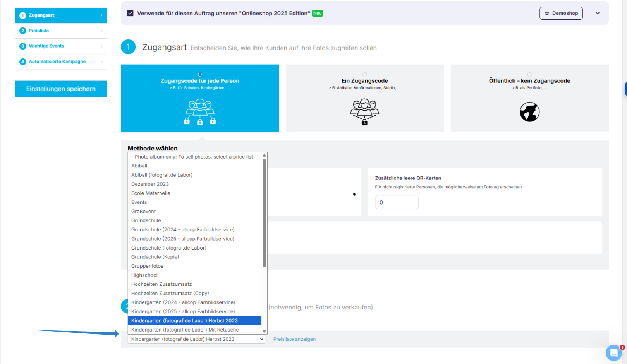The width and height of the screenshot is (627, 364).
Task: Click the chevron next to Wichtige Events in the sidebar
Action: click(x=101, y=46)
